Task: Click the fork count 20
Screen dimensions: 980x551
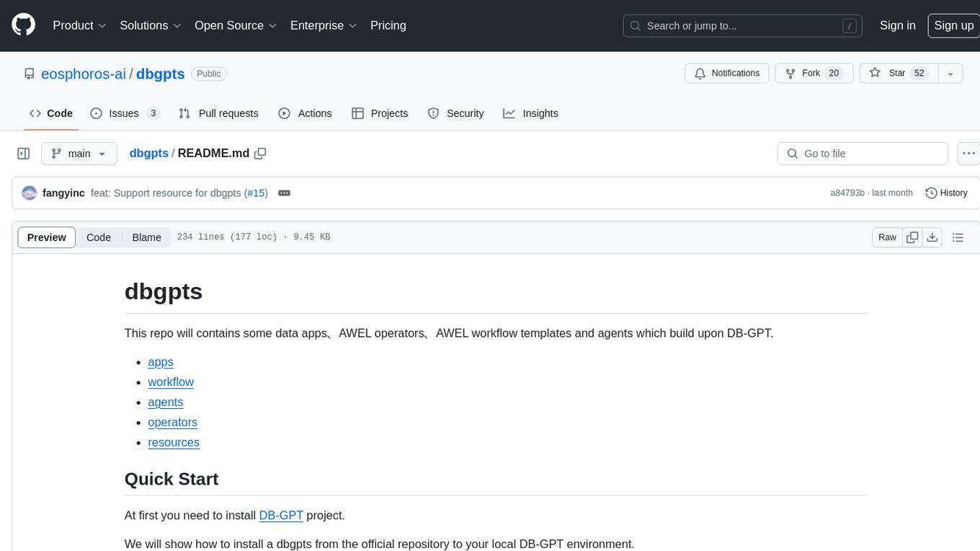Action: tap(834, 74)
